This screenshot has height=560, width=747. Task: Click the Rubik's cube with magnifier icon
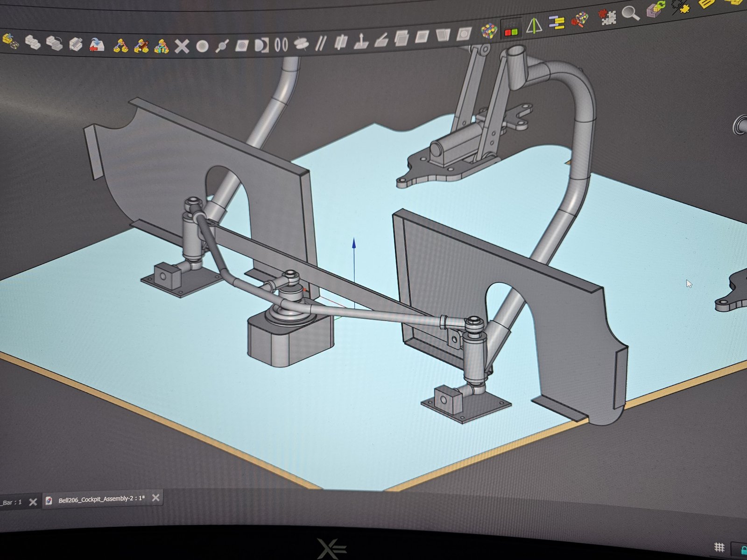tap(580, 20)
